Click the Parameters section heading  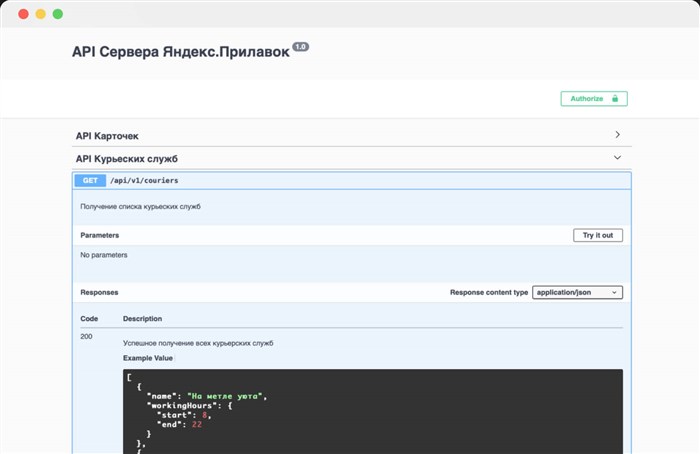(x=100, y=235)
